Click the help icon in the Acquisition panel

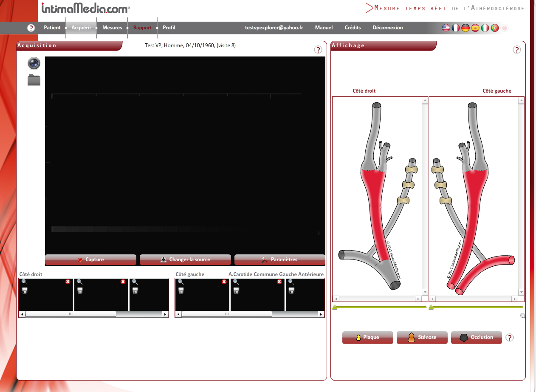tap(318, 50)
